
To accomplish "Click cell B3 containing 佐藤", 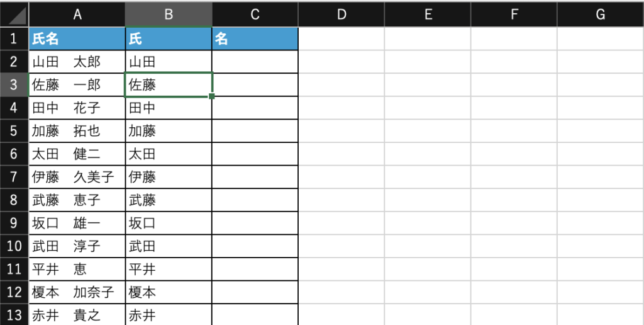I will pyautogui.click(x=169, y=85).
